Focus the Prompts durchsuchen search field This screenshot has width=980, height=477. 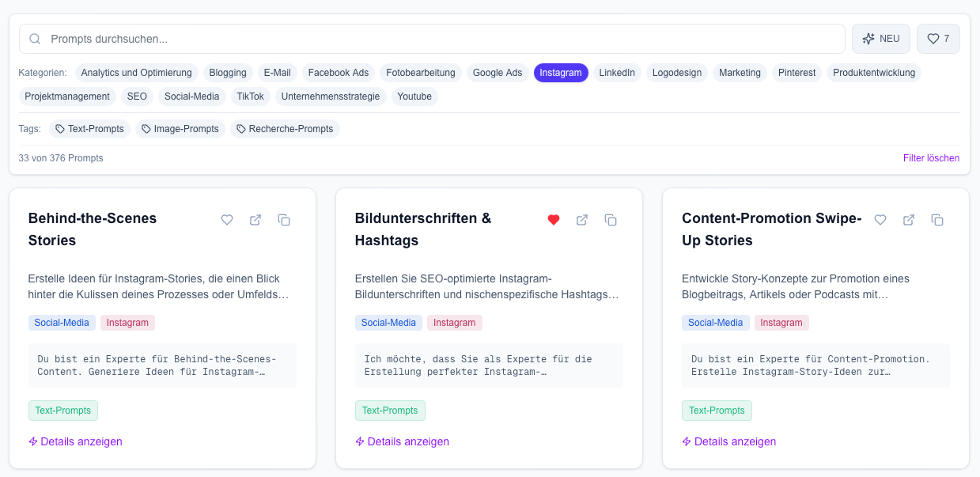pyautogui.click(x=443, y=39)
